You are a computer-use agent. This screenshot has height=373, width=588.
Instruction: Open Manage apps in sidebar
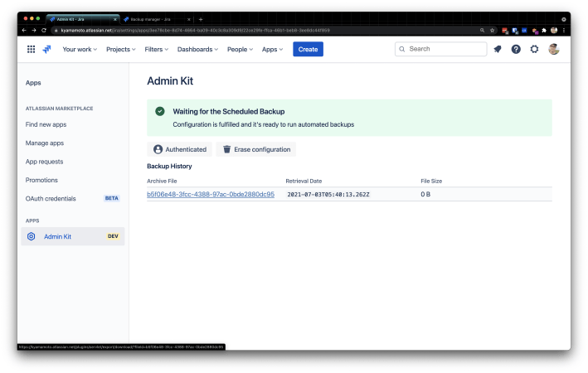45,143
